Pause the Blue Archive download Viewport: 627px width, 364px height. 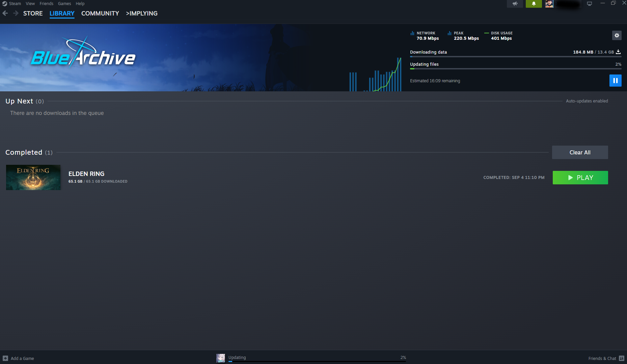(x=615, y=81)
